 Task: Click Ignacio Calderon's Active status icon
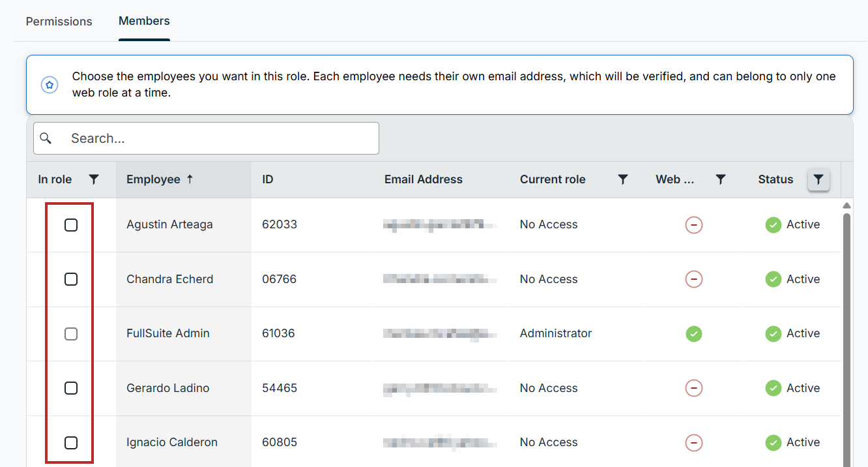click(774, 443)
